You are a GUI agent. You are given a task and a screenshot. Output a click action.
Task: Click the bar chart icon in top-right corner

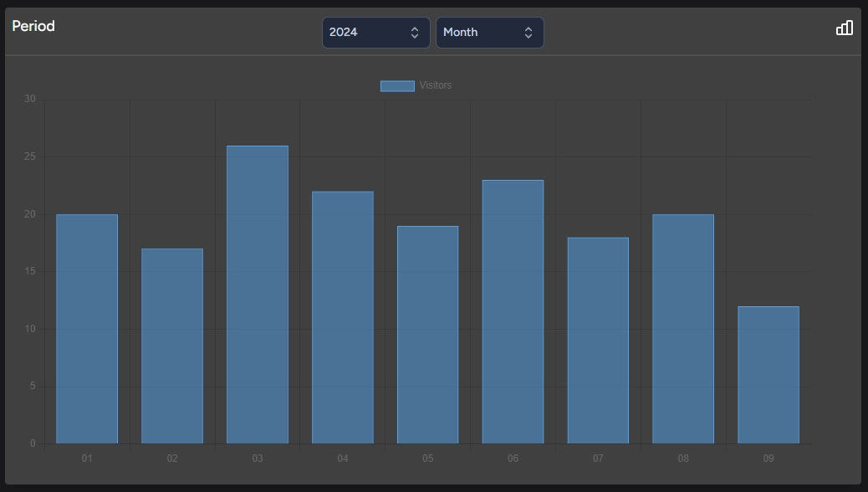click(844, 28)
